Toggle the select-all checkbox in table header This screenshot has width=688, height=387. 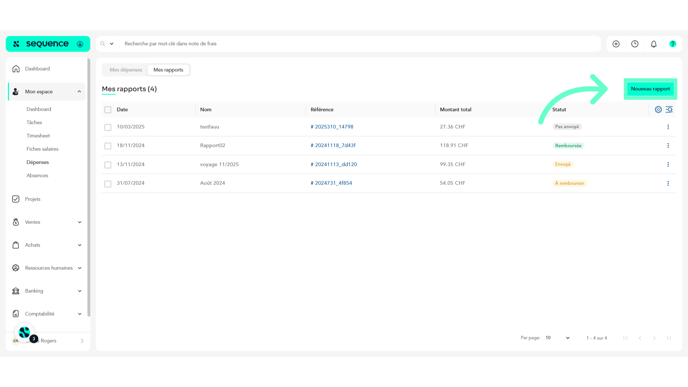point(108,110)
